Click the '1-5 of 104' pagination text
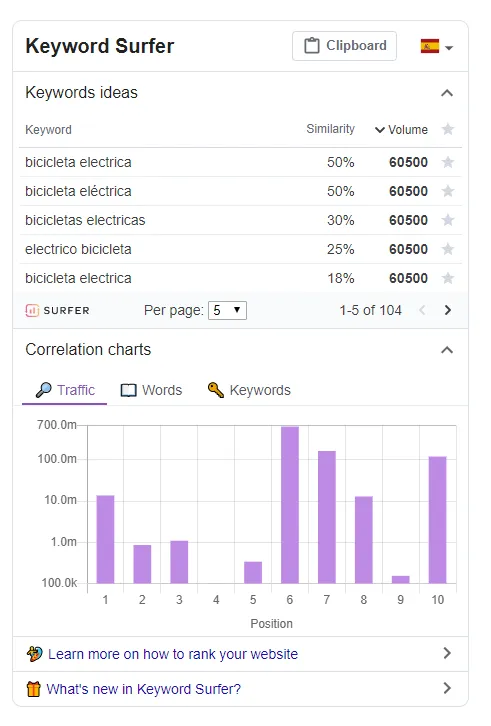Image resolution: width=491 pixels, height=726 pixels. point(370,310)
